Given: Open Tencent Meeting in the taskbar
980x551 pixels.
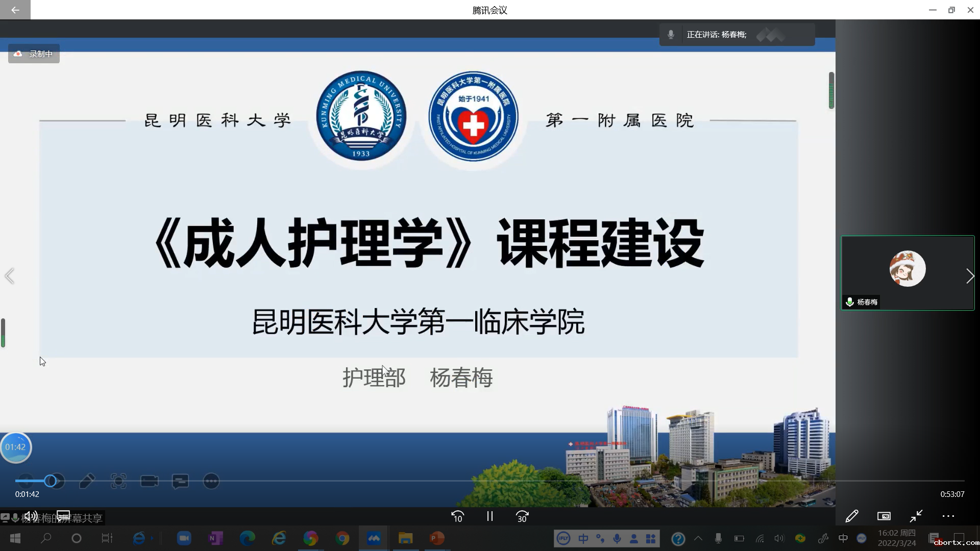Looking at the screenshot, I should (374, 538).
